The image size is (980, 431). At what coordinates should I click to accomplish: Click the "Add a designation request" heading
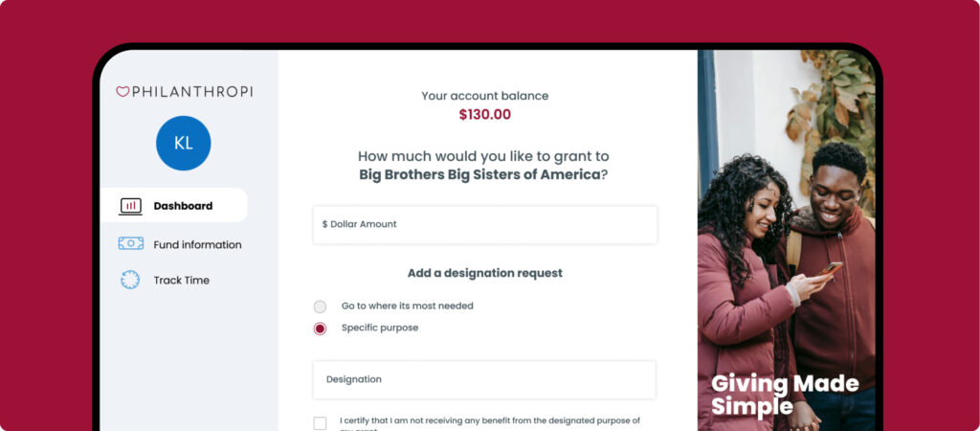484,273
